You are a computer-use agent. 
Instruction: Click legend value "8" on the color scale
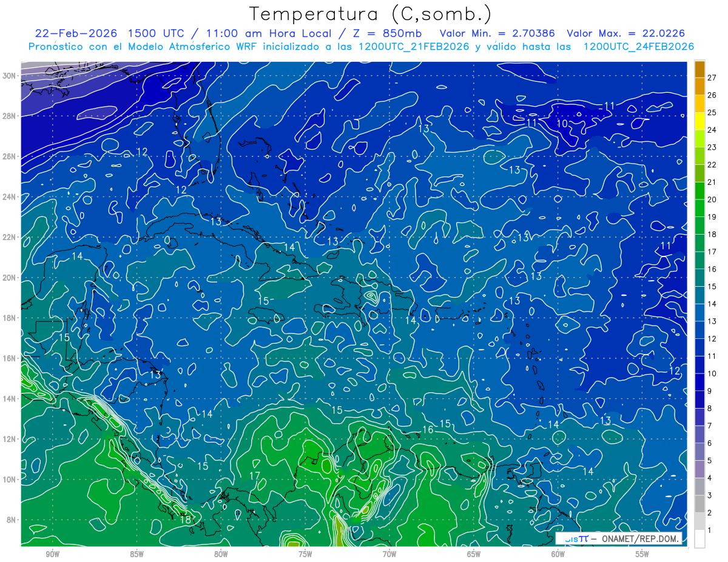click(x=710, y=409)
